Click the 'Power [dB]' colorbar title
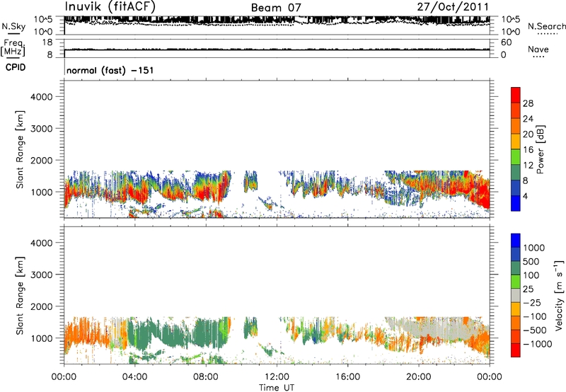Screen dimensions: 566x392 (541, 149)
